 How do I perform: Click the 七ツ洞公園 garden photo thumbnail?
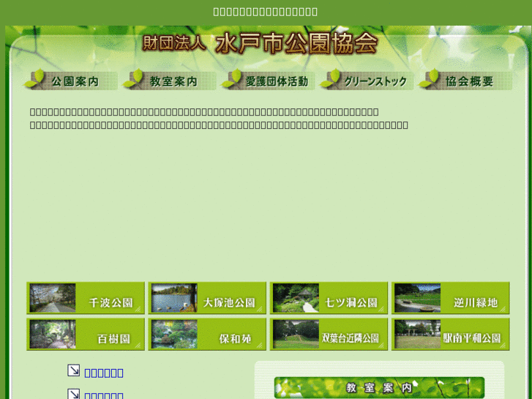tap(296, 298)
